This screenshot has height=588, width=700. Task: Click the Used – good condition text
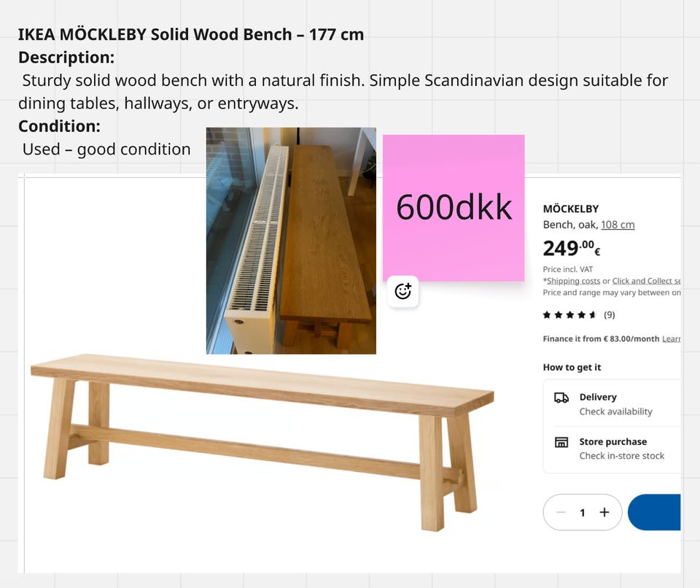click(106, 150)
